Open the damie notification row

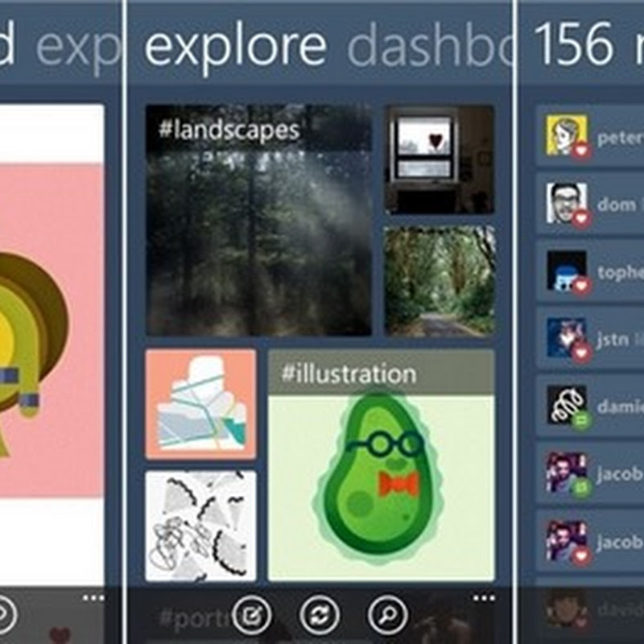tap(590, 406)
